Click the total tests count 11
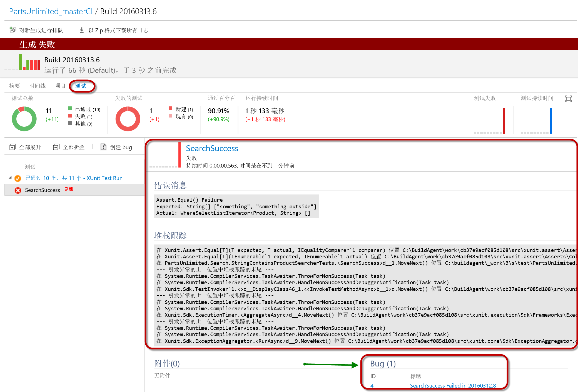This screenshot has width=578, height=392. point(49,111)
